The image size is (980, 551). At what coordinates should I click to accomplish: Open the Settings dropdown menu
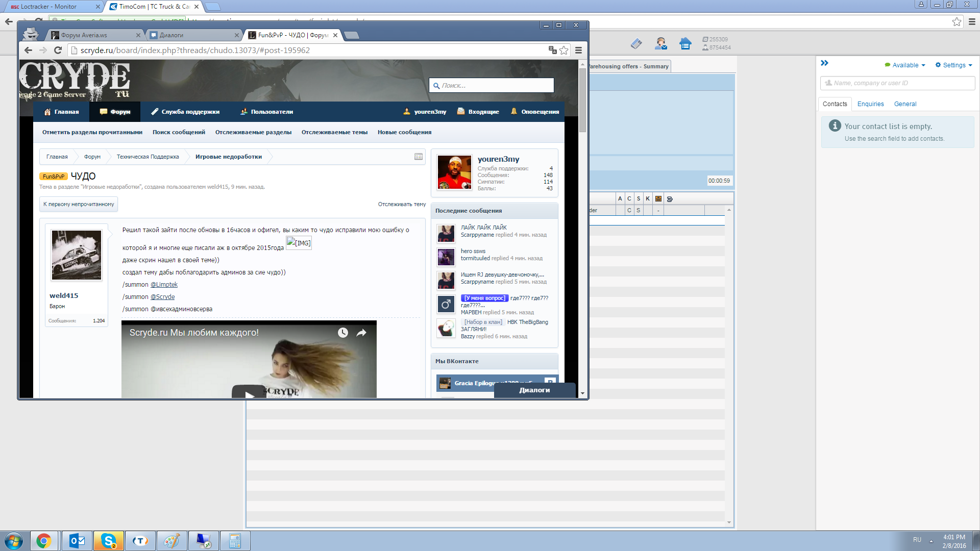(x=953, y=65)
